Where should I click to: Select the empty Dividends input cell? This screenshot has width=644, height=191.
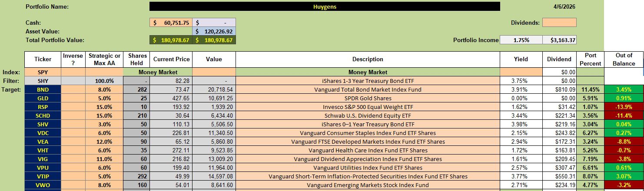point(559,22)
